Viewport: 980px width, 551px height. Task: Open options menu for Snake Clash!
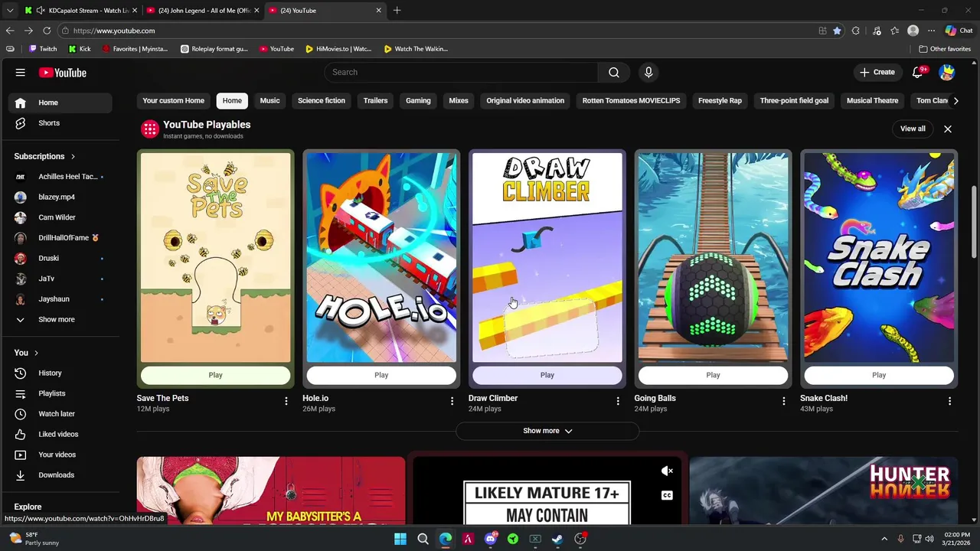pyautogui.click(x=949, y=401)
